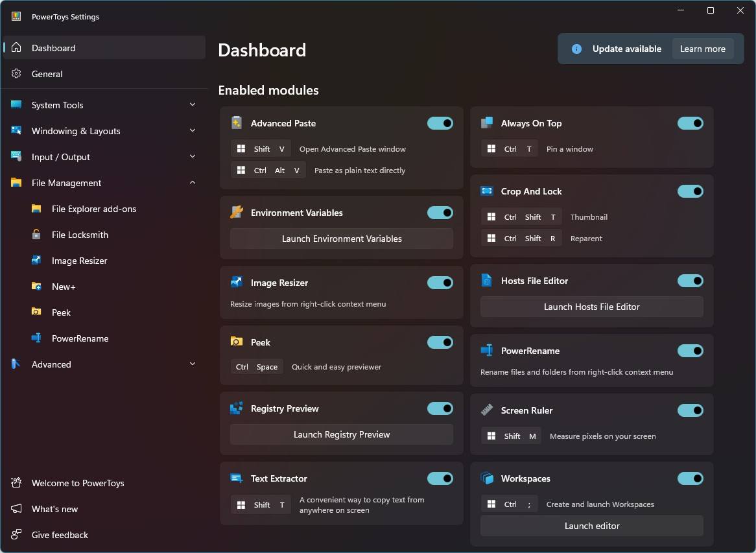
Task: Click the Environment Variables card icon
Action: (x=236, y=212)
